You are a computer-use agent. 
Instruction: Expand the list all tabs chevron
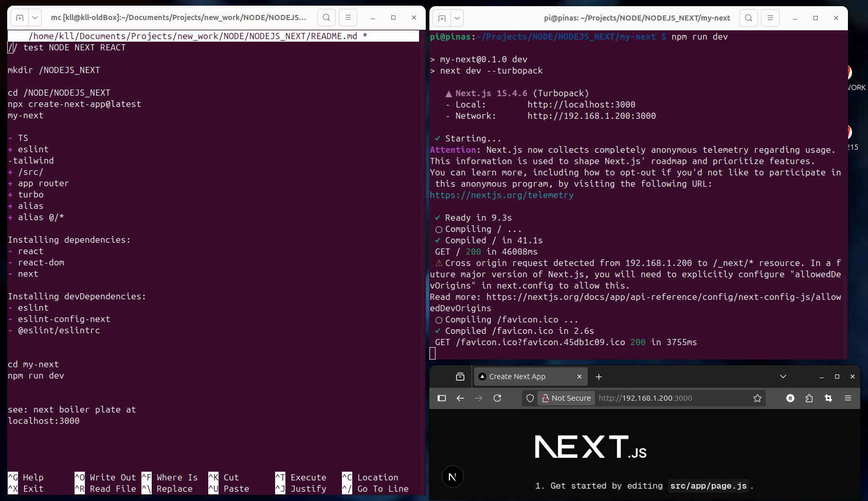(783, 377)
